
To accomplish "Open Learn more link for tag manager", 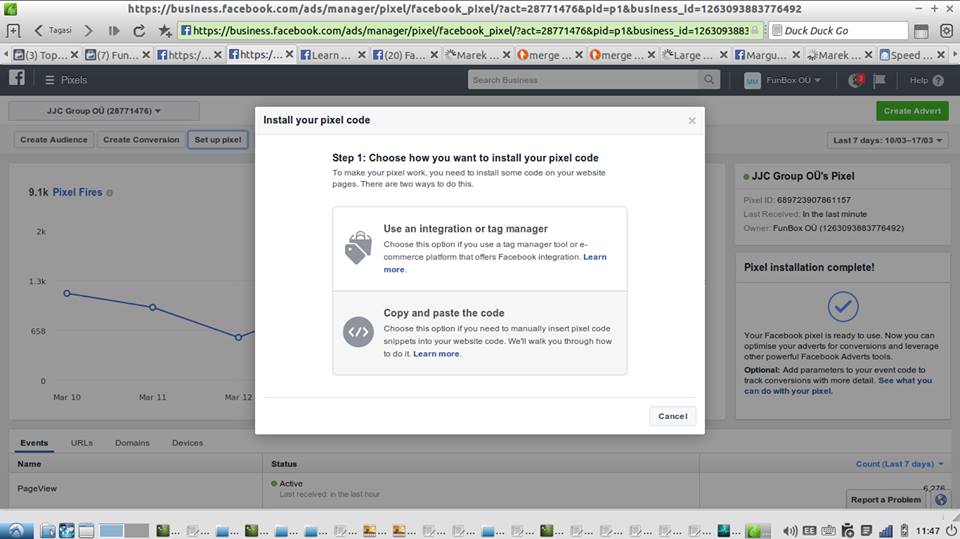I will click(594, 257).
